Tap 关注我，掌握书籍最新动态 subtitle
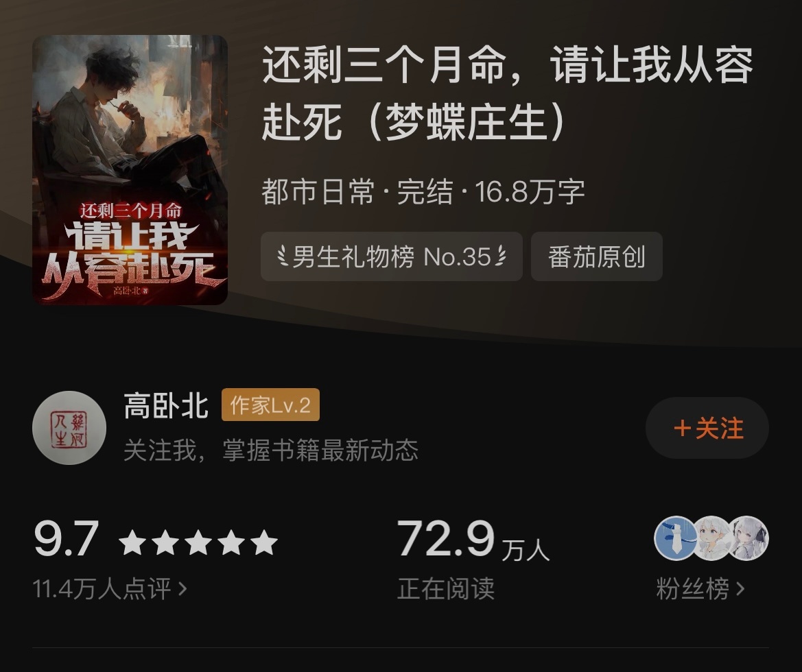 point(271,450)
